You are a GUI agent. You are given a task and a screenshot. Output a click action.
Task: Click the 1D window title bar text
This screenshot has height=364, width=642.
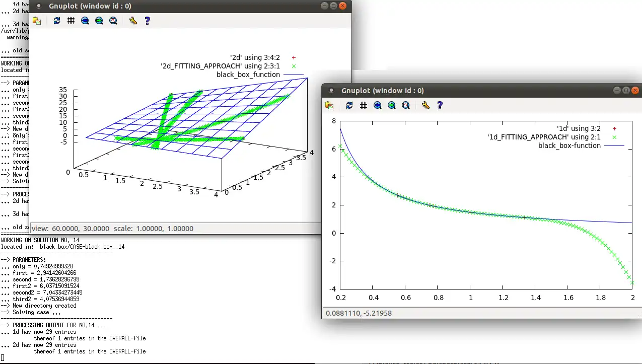(x=383, y=91)
